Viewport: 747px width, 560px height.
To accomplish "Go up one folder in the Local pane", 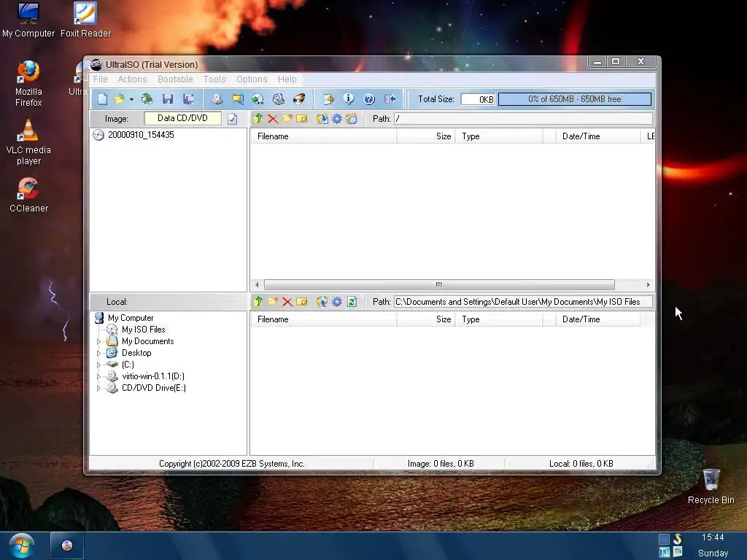I will coord(258,301).
